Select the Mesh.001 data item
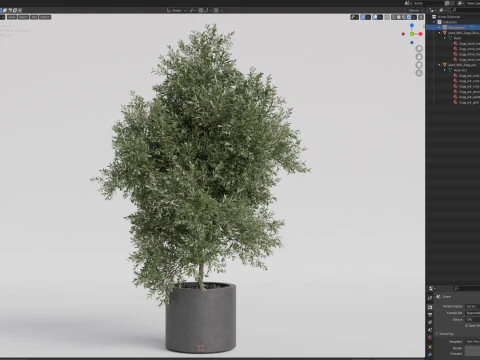 [x=460, y=70]
